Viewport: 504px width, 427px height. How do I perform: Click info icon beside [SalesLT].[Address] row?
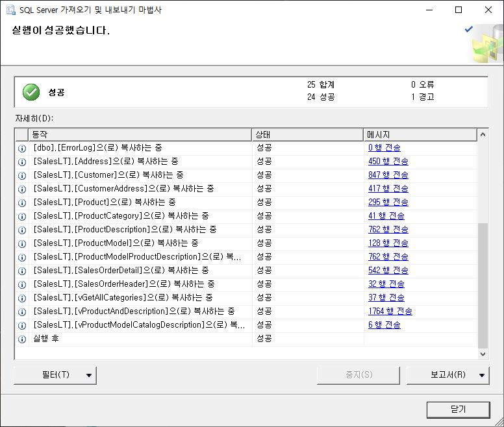coord(22,162)
